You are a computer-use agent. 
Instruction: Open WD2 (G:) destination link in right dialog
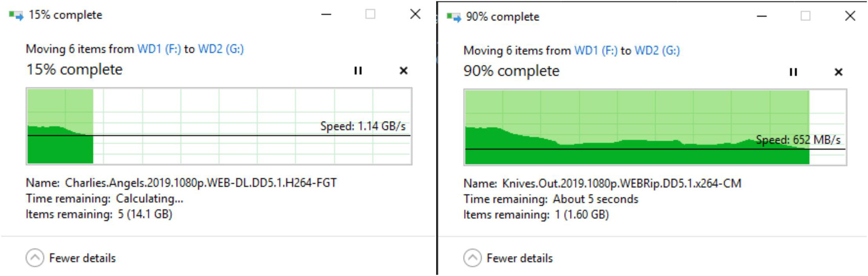pos(657,51)
